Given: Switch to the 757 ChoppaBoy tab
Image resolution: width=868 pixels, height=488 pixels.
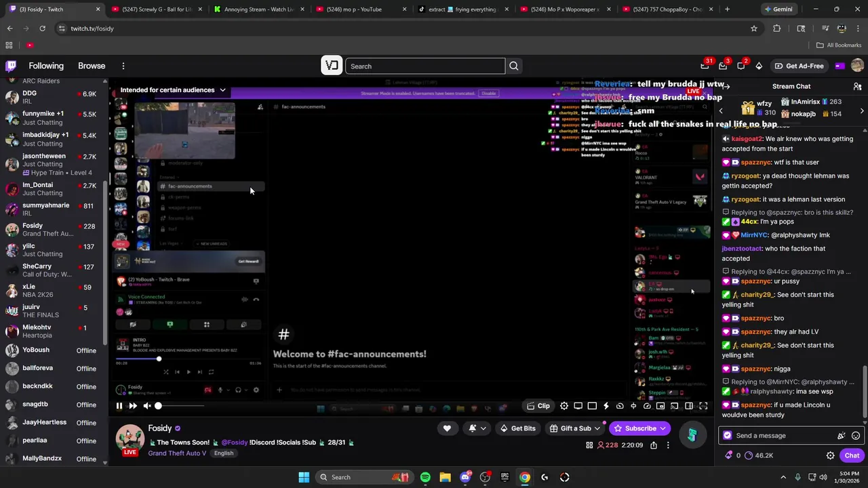Looking at the screenshot, I should 667,9.
